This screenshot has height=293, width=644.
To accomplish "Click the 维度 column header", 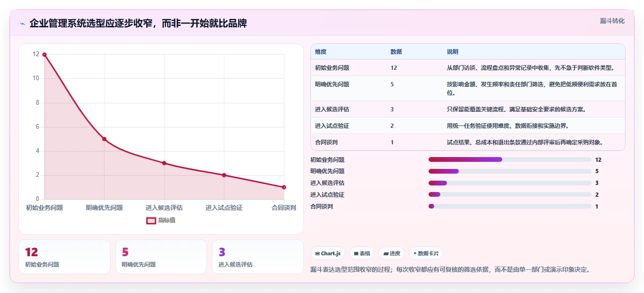I will click(x=321, y=52).
